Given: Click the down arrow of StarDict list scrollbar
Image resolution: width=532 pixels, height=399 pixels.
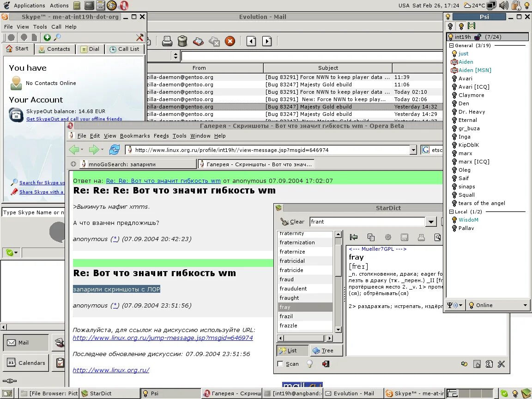Looking at the screenshot, I should point(338,329).
